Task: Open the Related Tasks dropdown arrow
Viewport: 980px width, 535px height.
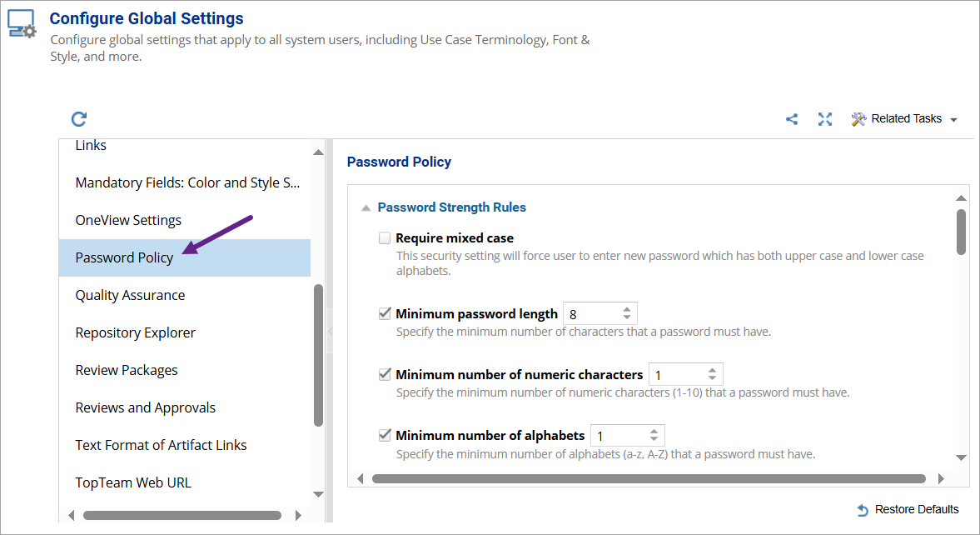Action: pos(953,120)
